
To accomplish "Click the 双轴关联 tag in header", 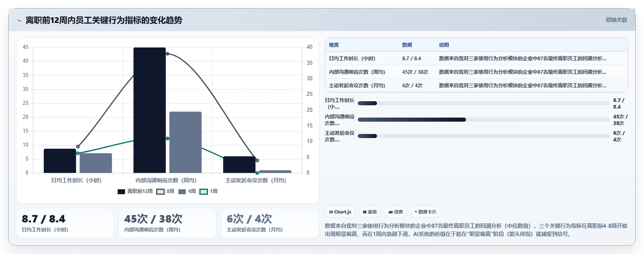I will coord(616,20).
